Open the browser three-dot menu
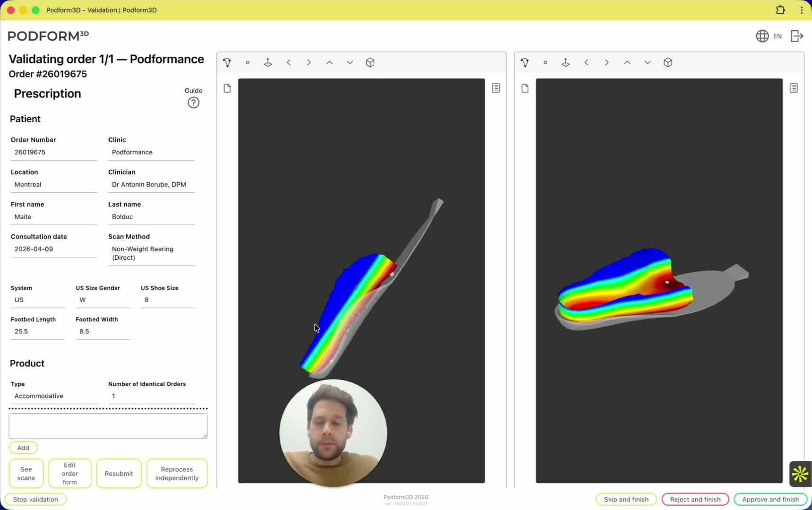 802,10
